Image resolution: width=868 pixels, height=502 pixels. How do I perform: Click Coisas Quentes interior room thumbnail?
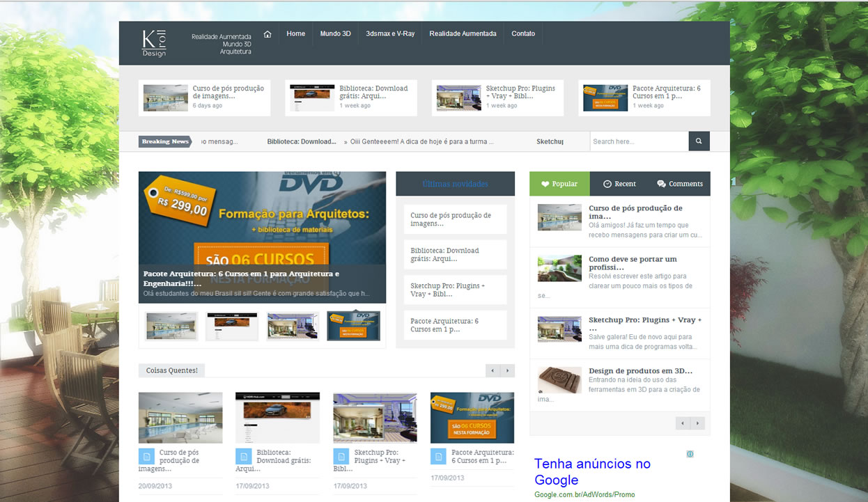(x=375, y=418)
